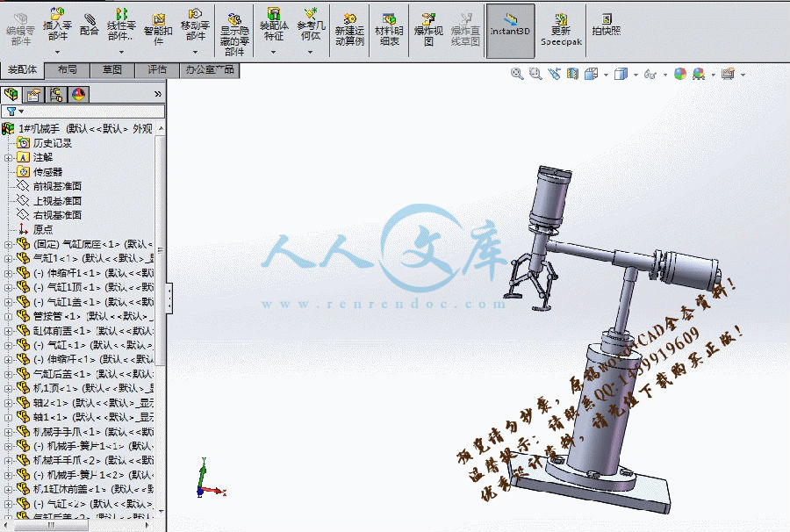This screenshot has height=532, width=790.
Task: Click the View Orientation icon
Action: (x=591, y=74)
